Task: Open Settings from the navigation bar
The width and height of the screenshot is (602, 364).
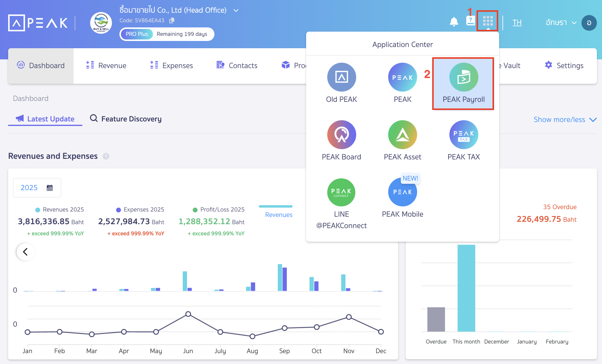Action: click(x=564, y=65)
